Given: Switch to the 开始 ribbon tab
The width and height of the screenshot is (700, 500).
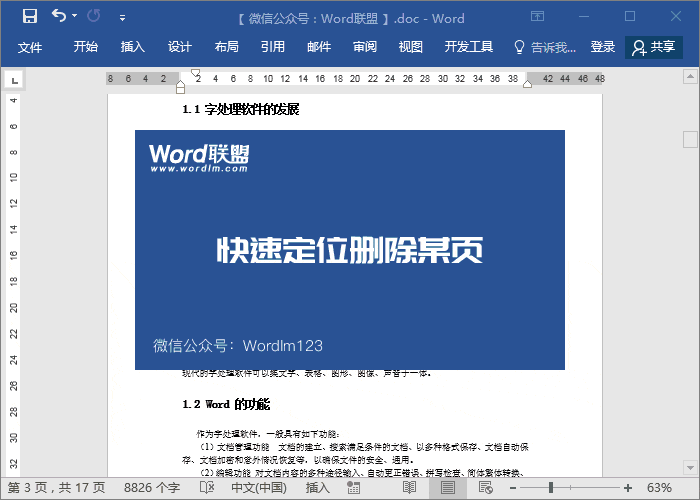Looking at the screenshot, I should tap(86, 46).
